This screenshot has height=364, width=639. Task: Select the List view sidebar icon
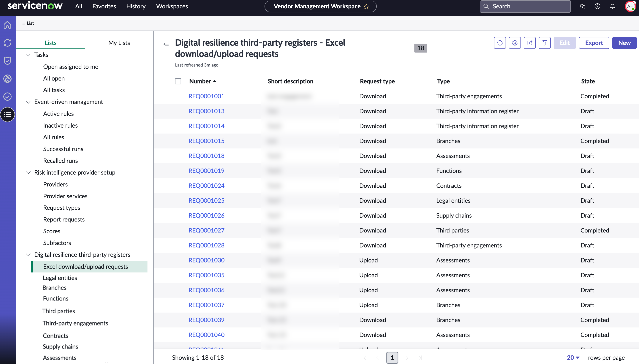(x=7, y=115)
